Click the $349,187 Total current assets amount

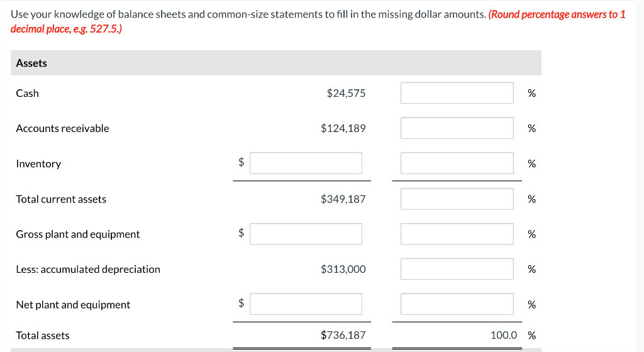[343, 199]
